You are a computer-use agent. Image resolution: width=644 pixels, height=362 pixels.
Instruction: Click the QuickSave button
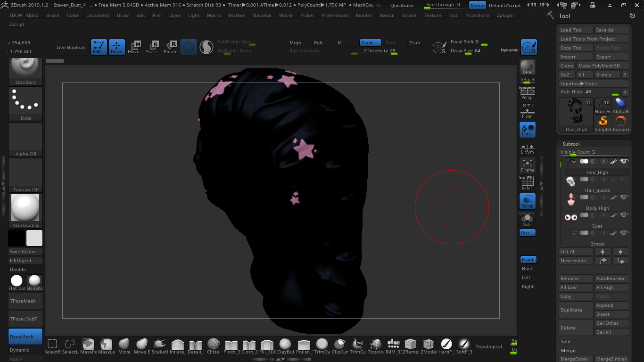click(402, 6)
